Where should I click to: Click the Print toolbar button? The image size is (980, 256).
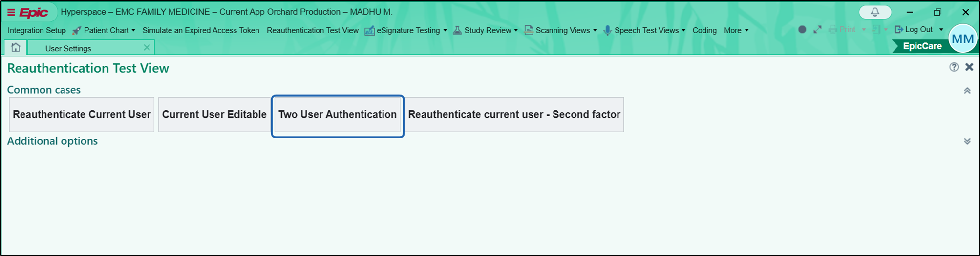[x=842, y=29]
